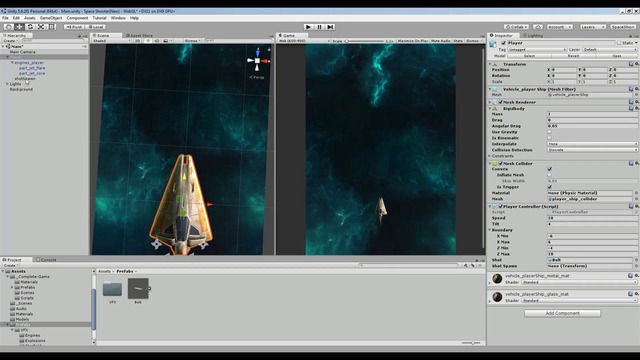Expand the Lights item in Hierarchy
640x360 pixels.
point(7,84)
